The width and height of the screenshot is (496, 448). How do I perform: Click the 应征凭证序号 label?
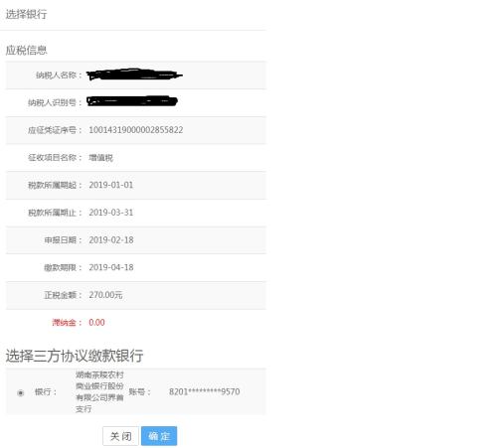pyautogui.click(x=55, y=130)
